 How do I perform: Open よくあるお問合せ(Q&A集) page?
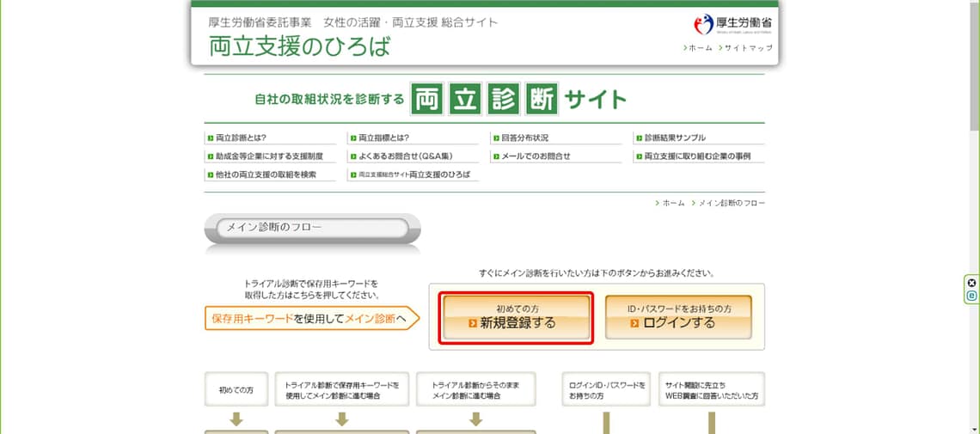tap(406, 156)
